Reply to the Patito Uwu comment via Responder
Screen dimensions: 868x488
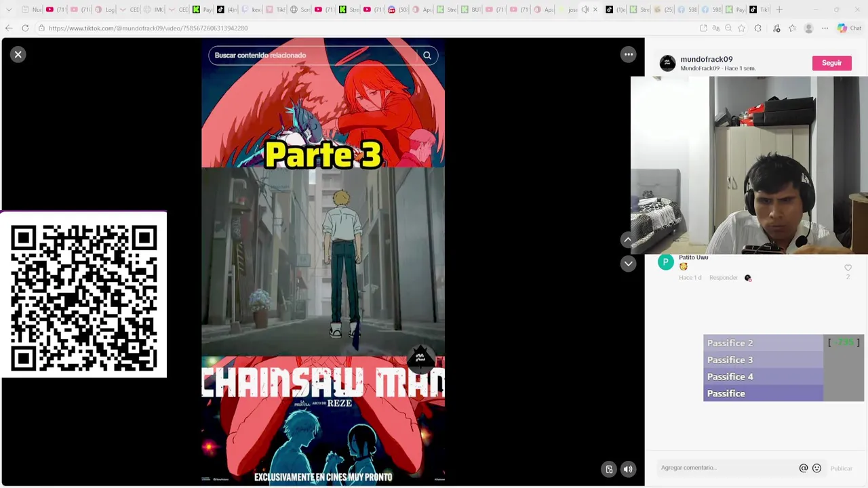tap(723, 278)
